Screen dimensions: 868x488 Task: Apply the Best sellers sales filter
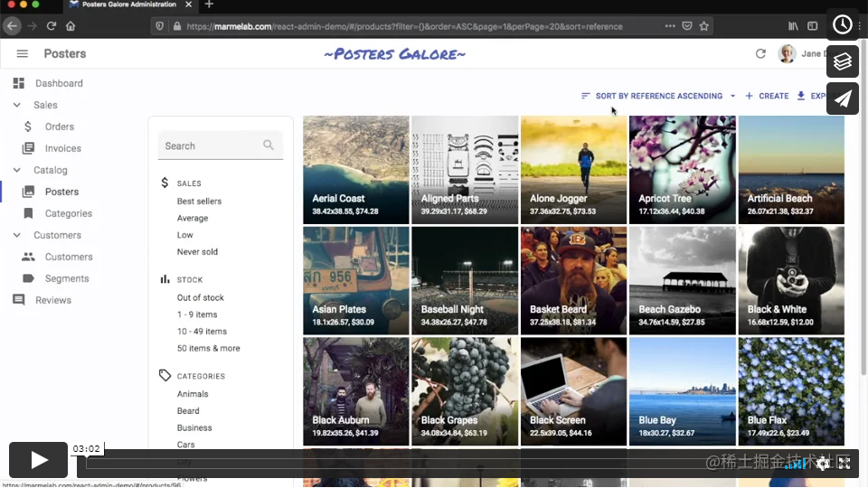pos(199,201)
